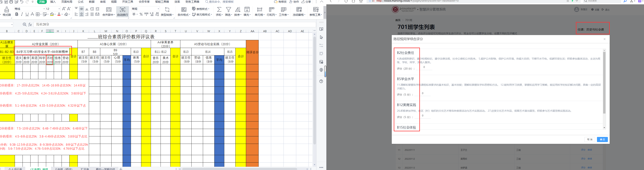Click the align right icon
The width and height of the screenshot is (644, 170).
coord(87,15)
